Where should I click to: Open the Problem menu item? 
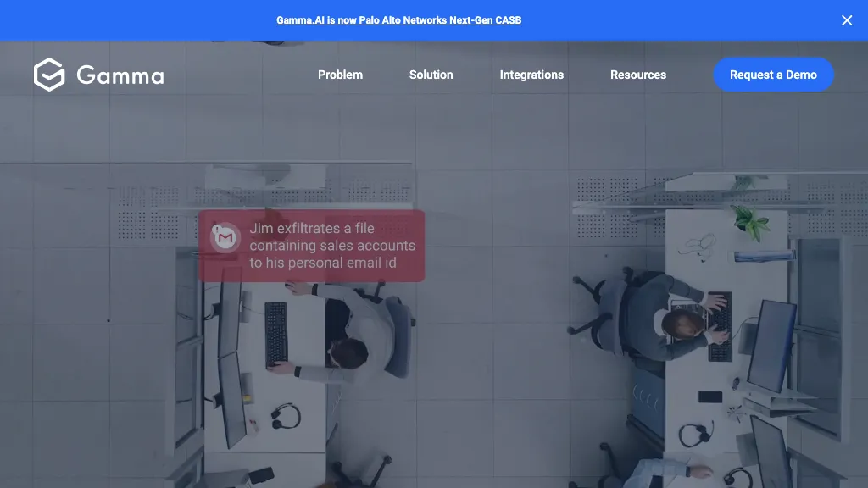pos(340,75)
